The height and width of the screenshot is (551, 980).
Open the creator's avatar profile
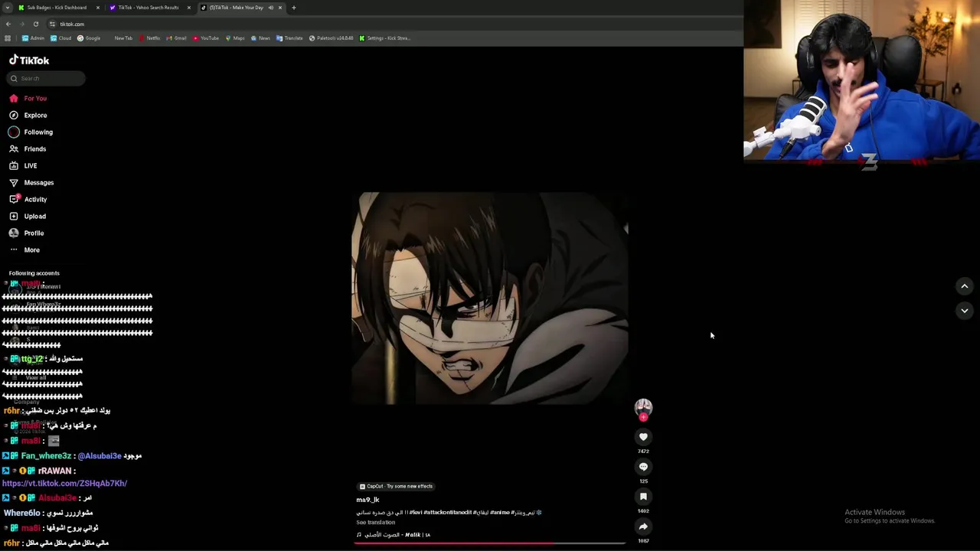click(643, 406)
